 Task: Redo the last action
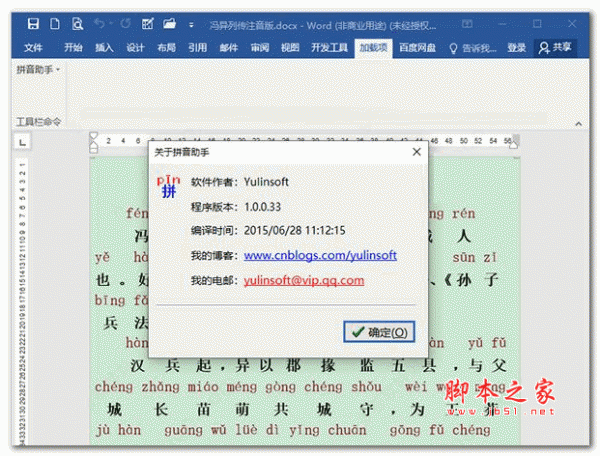click(x=126, y=24)
